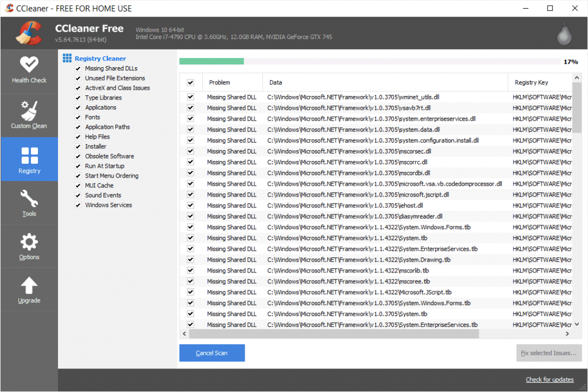Click the Upgrade arrow icon
The image size is (588, 392).
tap(29, 288)
